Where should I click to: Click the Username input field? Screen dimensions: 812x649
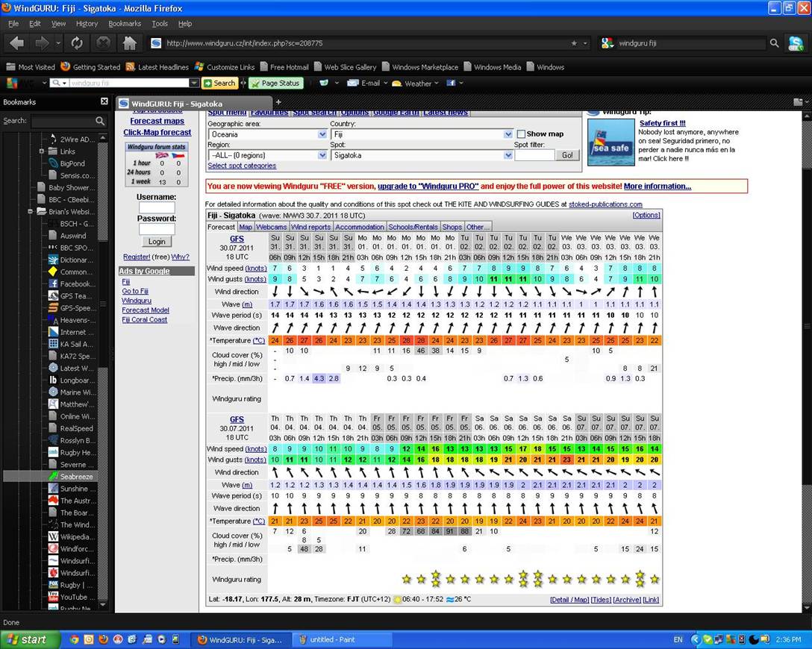click(157, 208)
